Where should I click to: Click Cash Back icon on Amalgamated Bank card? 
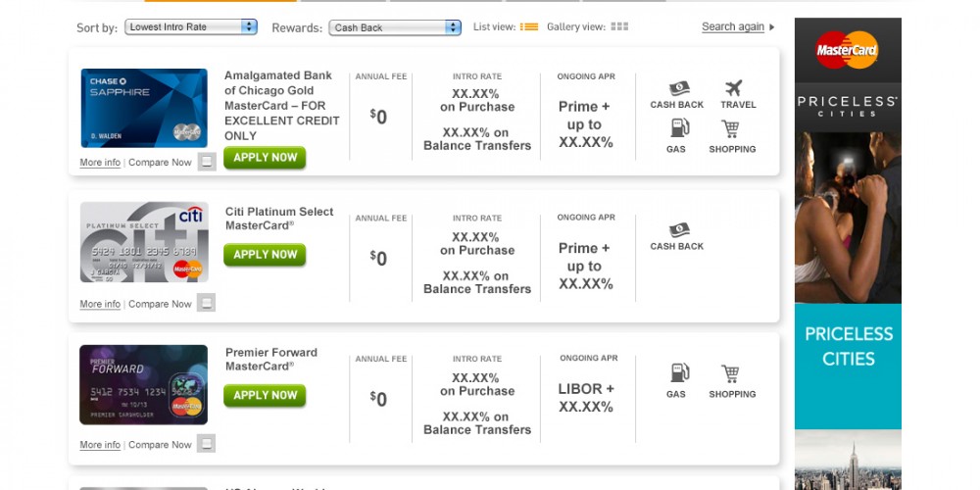(x=679, y=88)
